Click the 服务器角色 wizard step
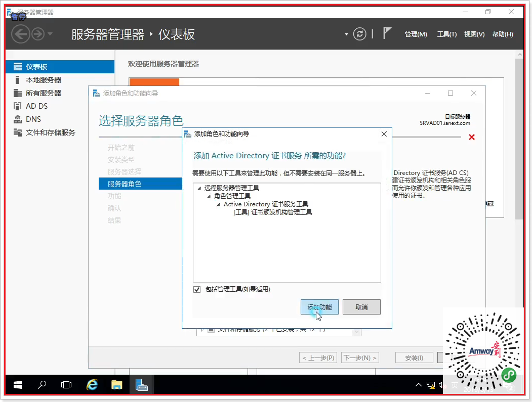Screen dimensions: 532x402 (140, 184)
